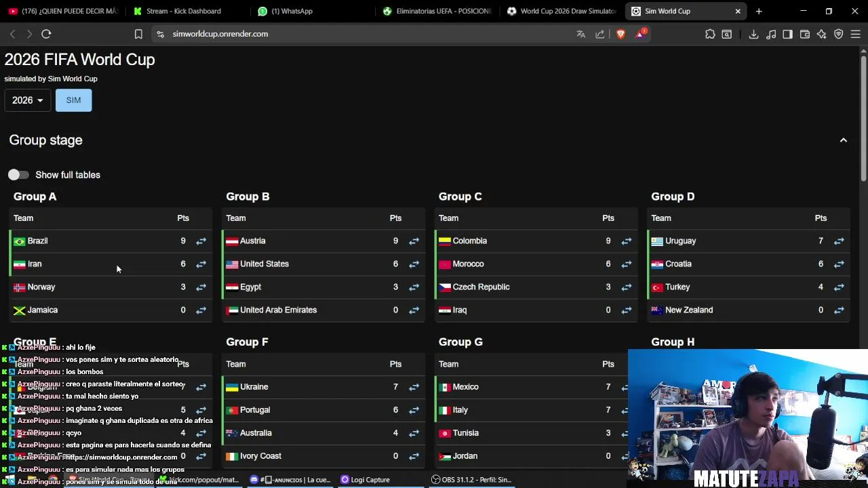Select the Tunisia row in Group G
868x488 pixels.
(531, 433)
